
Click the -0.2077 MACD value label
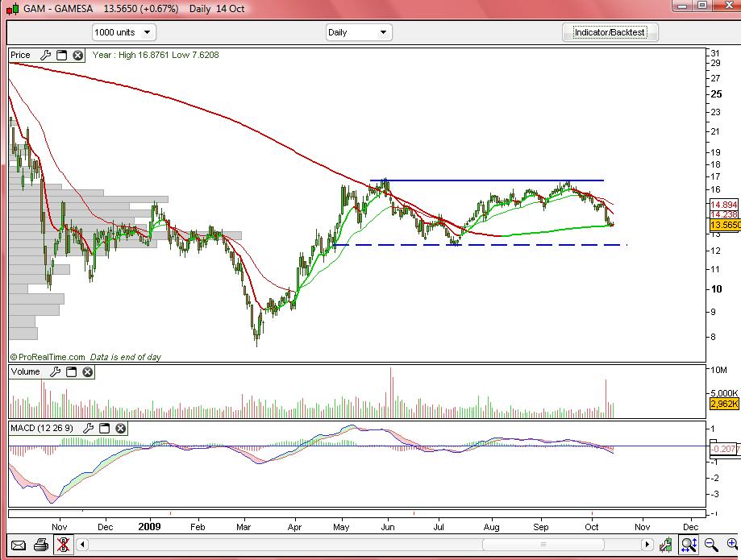point(724,449)
